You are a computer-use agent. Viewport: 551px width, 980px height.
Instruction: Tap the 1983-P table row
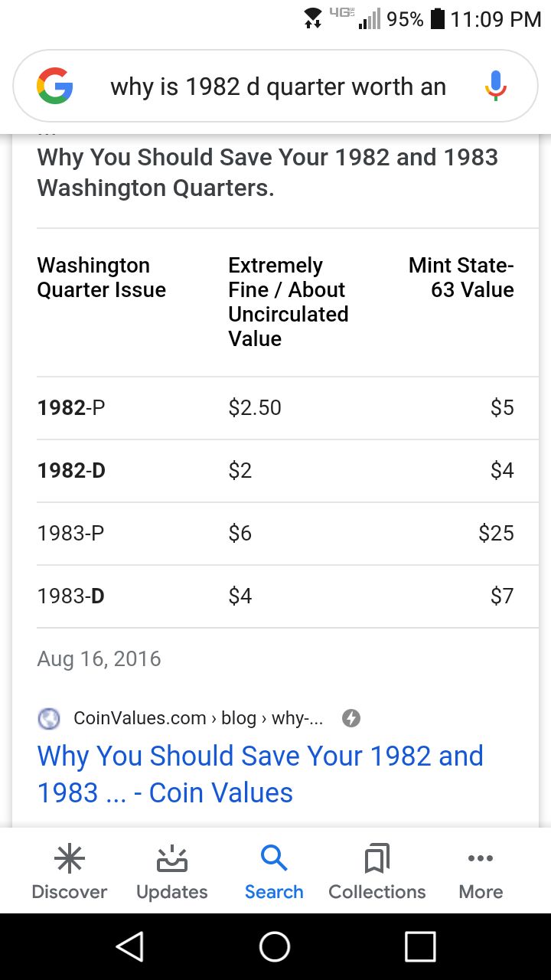(275, 534)
